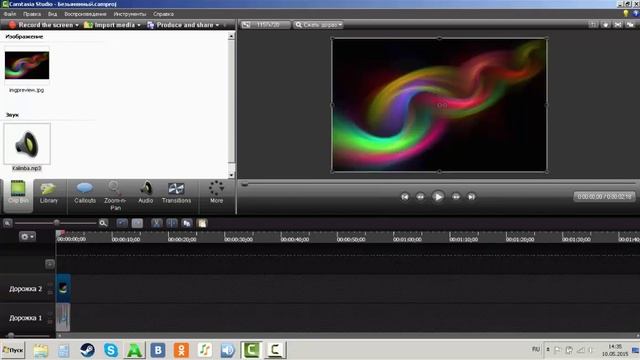Click the editing dimensions button

pos(265,25)
